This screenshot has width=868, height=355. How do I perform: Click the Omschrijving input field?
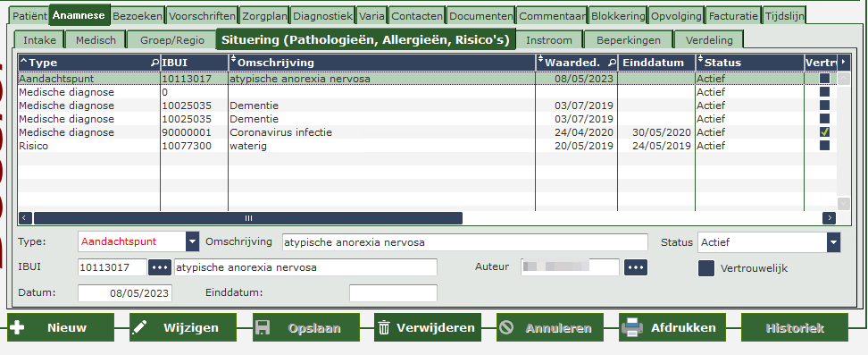(465, 242)
